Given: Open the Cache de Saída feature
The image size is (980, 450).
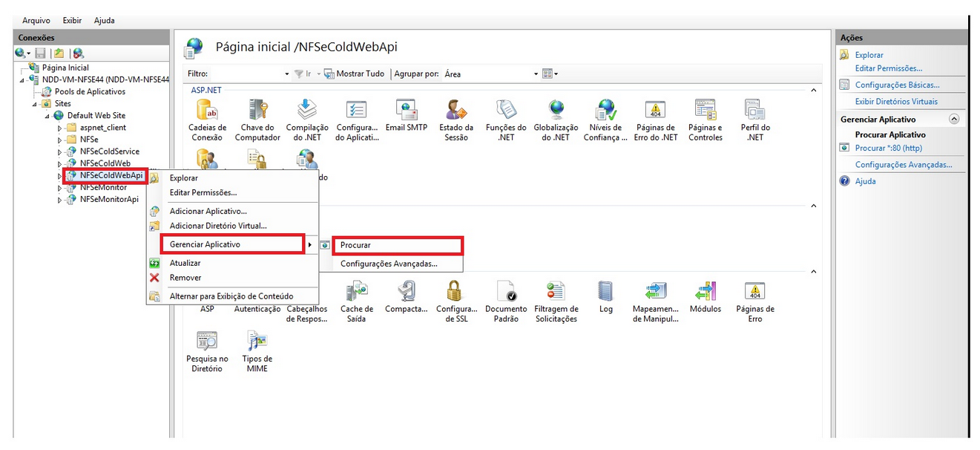Looking at the screenshot, I should click(x=356, y=293).
